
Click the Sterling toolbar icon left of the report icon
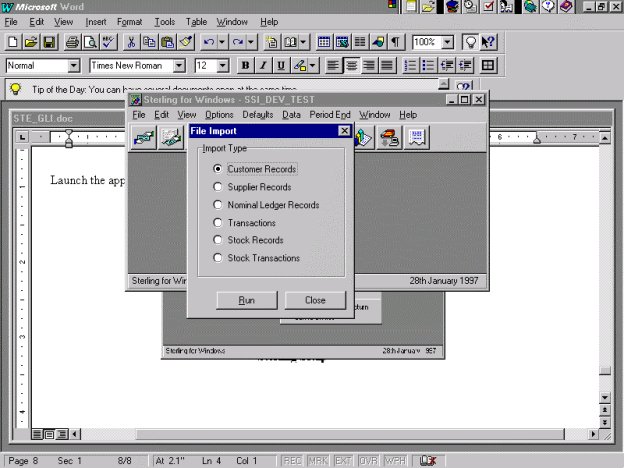[389, 138]
